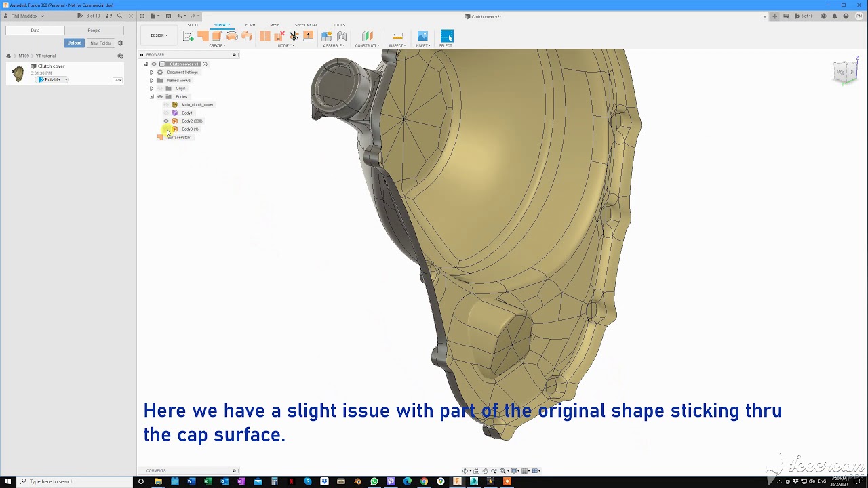Switch to the TOOLS tab
Image resolution: width=868 pixels, height=488 pixels.
[x=339, y=25]
